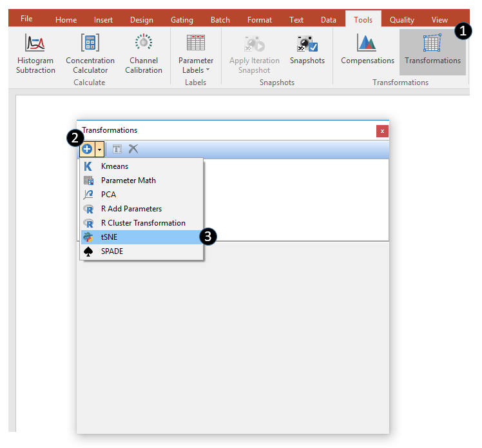Click the rename transformation toolbar icon
482x448 pixels.
117,149
